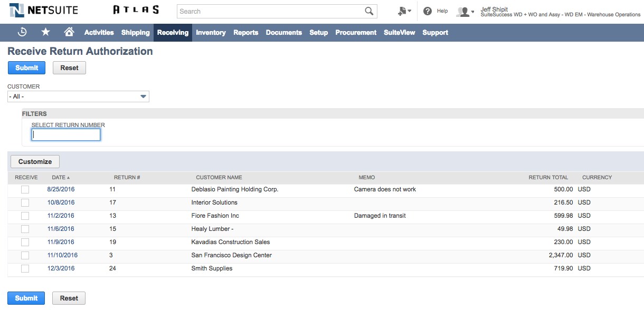Click the bottom Reset button
This screenshot has width=644, height=310.
coord(69,298)
